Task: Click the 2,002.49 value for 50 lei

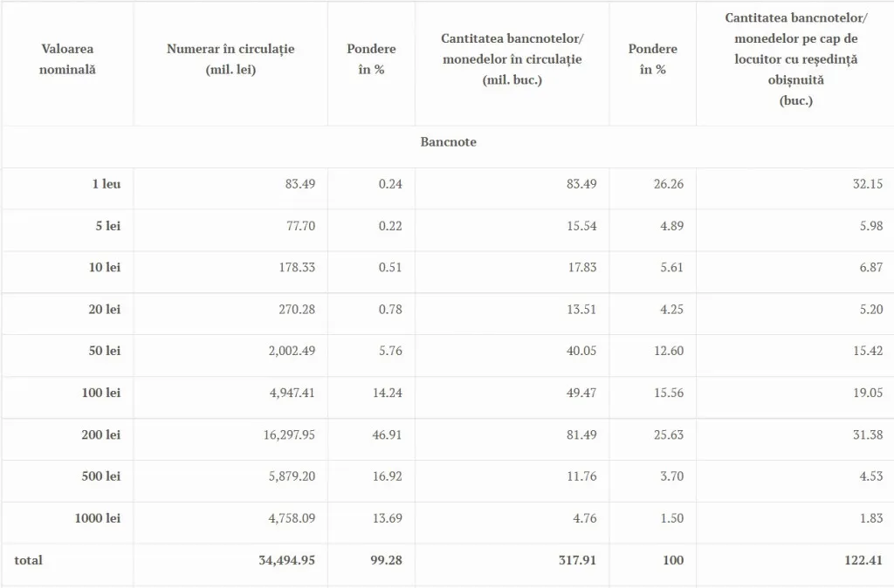Action: (x=292, y=351)
